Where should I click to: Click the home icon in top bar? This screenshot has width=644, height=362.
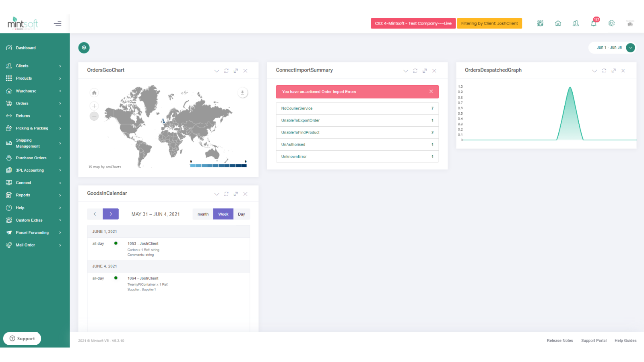coord(558,24)
